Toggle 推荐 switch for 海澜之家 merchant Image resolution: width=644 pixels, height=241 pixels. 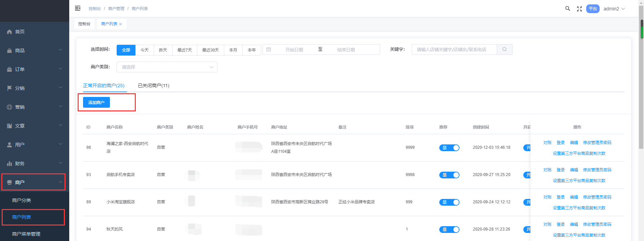449,148
